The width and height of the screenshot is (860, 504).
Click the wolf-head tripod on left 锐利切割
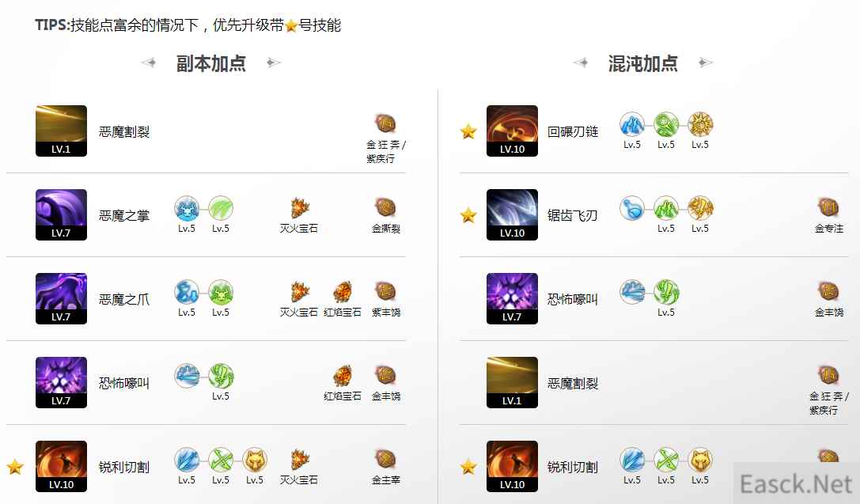click(x=255, y=460)
